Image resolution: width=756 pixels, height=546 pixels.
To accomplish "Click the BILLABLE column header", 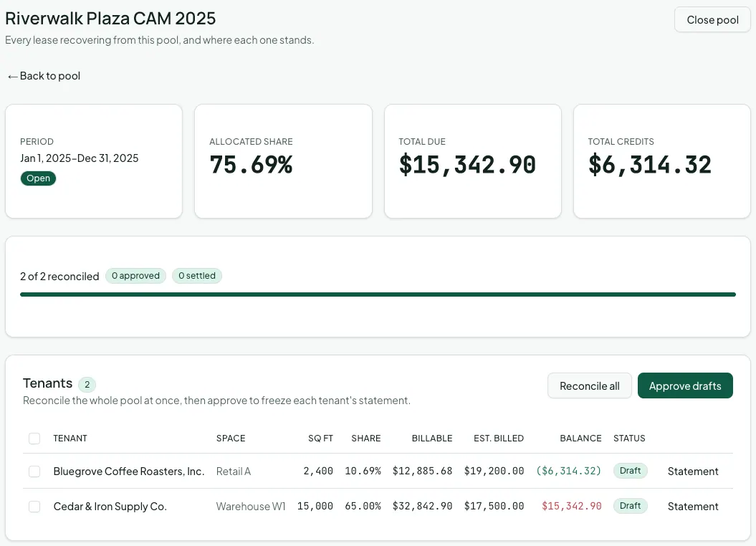I will (x=432, y=438).
